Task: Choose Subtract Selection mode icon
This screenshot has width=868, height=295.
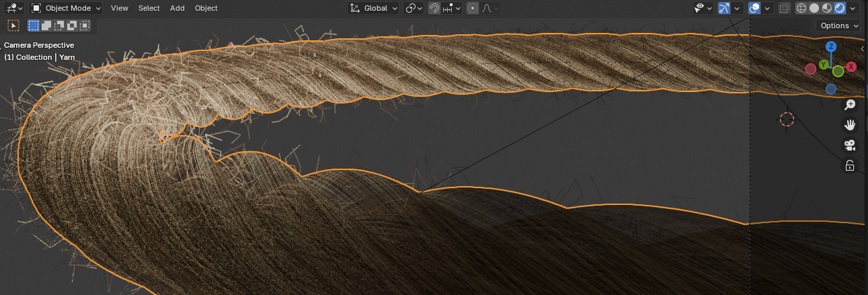Action: click(x=59, y=26)
